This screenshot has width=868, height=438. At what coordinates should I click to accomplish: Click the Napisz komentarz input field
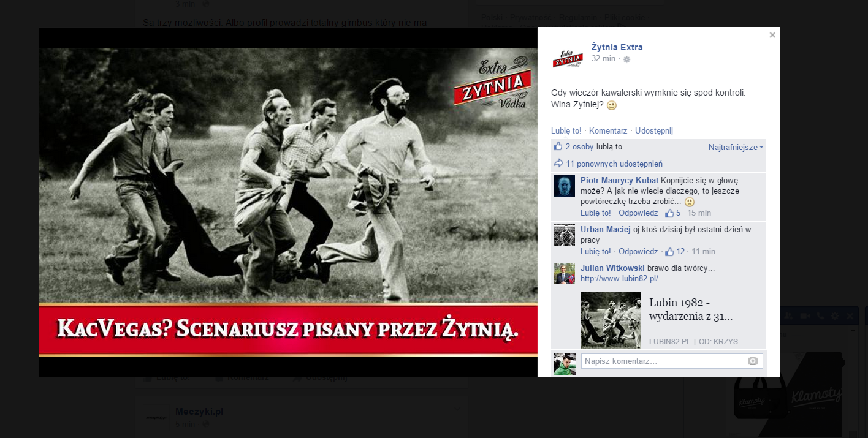coord(662,361)
